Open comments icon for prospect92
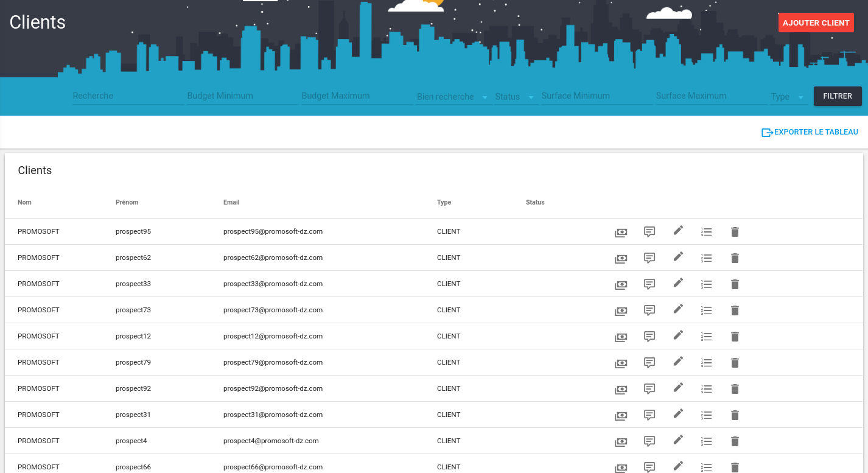This screenshot has height=473, width=868. [649, 389]
